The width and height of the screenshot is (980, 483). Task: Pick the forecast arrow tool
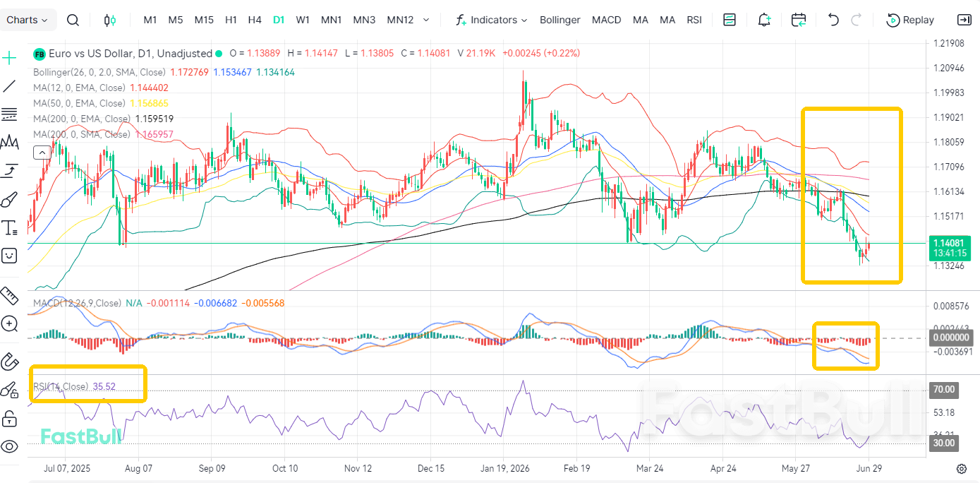click(x=9, y=170)
